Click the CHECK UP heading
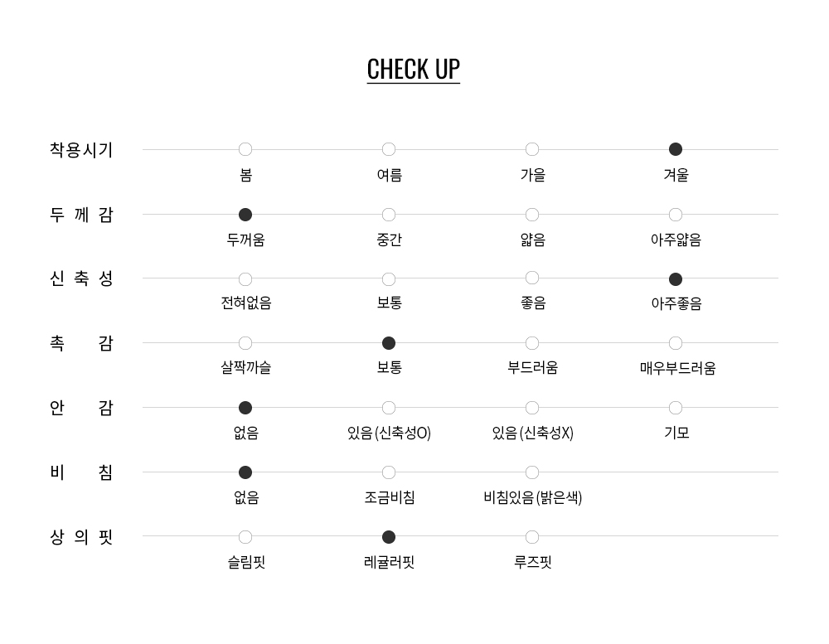The image size is (829, 644). [414, 69]
